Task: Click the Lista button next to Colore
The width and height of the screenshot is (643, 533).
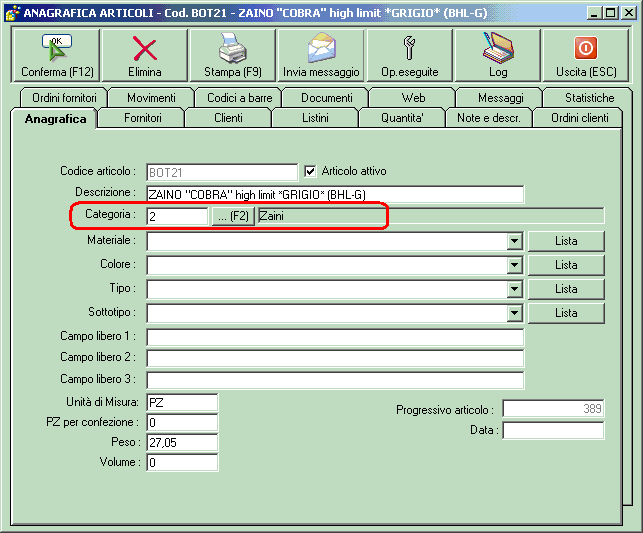Action: [566, 265]
